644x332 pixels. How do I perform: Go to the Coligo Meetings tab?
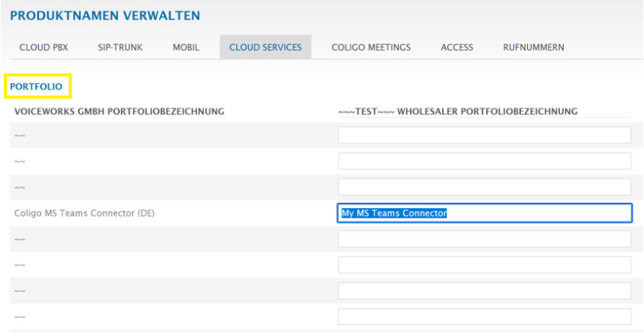tap(371, 48)
